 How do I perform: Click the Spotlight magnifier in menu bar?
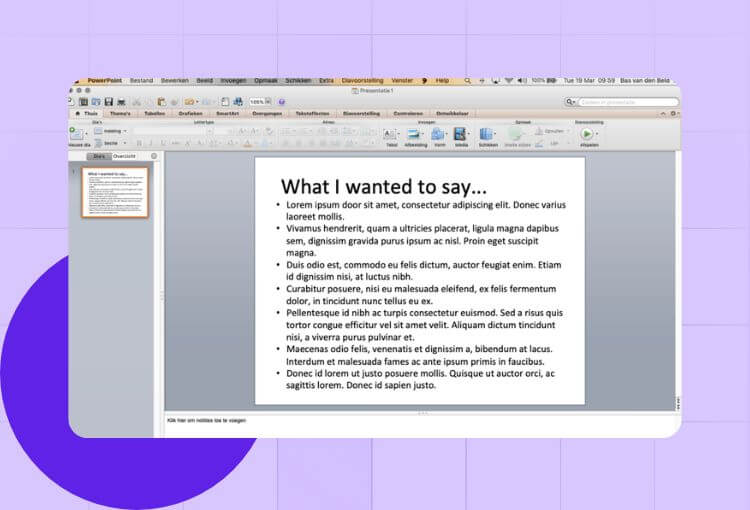click(x=467, y=81)
